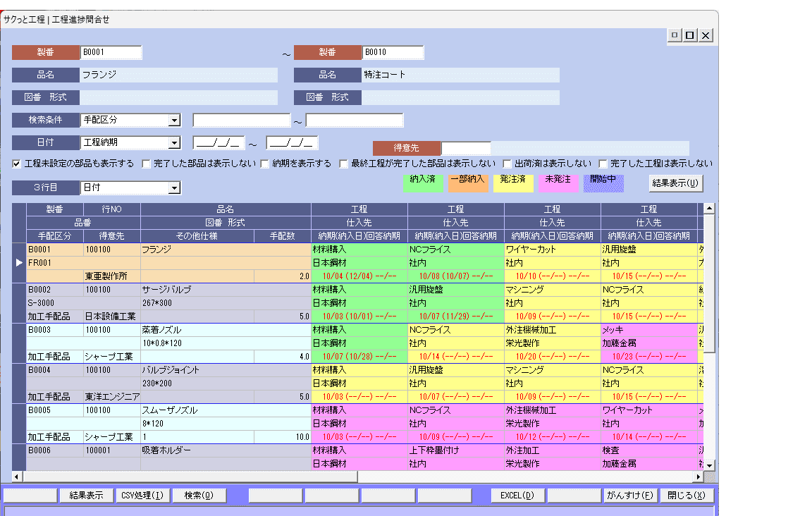Expand the 日付 工程納期 dropdown

coord(174,143)
